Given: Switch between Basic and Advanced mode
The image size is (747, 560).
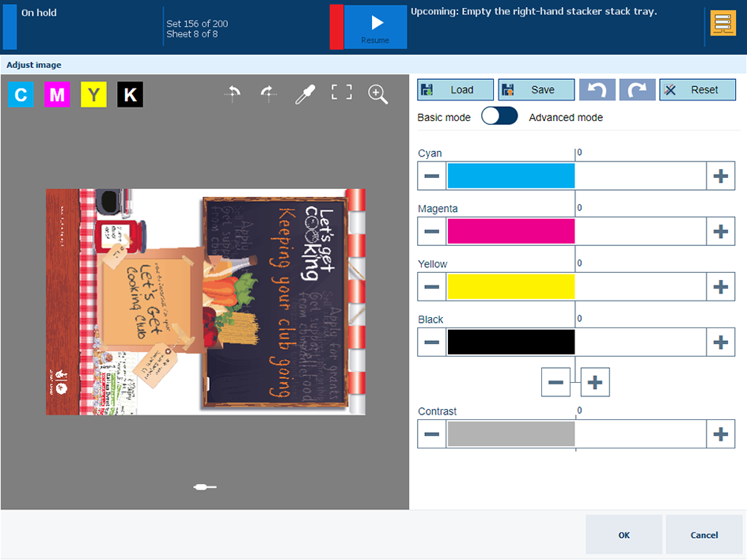Looking at the screenshot, I should 499,116.
